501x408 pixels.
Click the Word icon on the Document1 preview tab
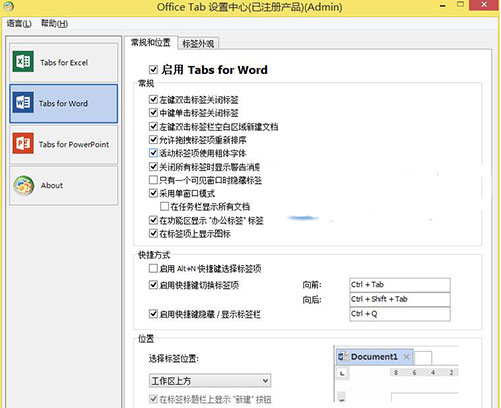point(343,356)
